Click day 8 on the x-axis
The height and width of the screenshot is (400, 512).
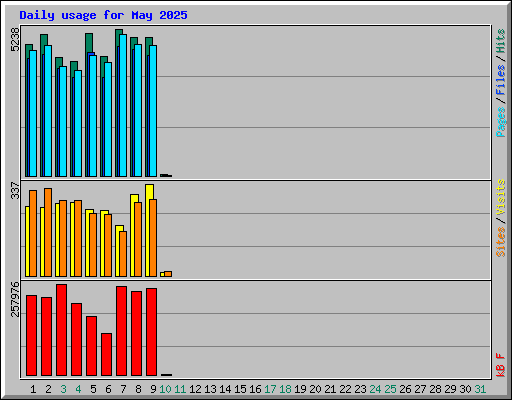tap(138, 389)
